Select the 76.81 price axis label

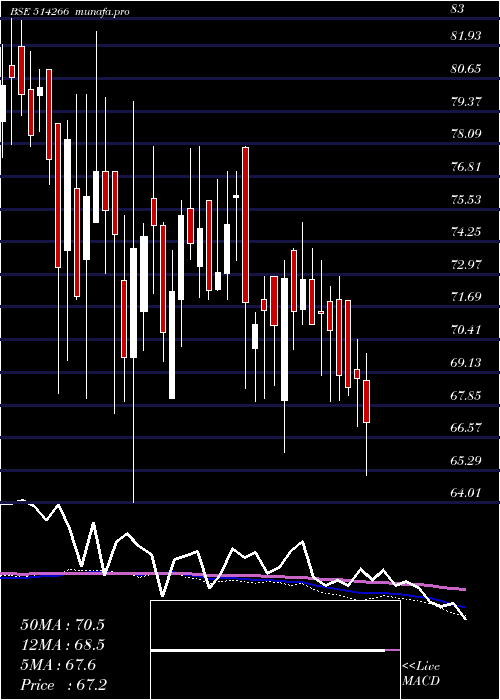[x=467, y=167]
